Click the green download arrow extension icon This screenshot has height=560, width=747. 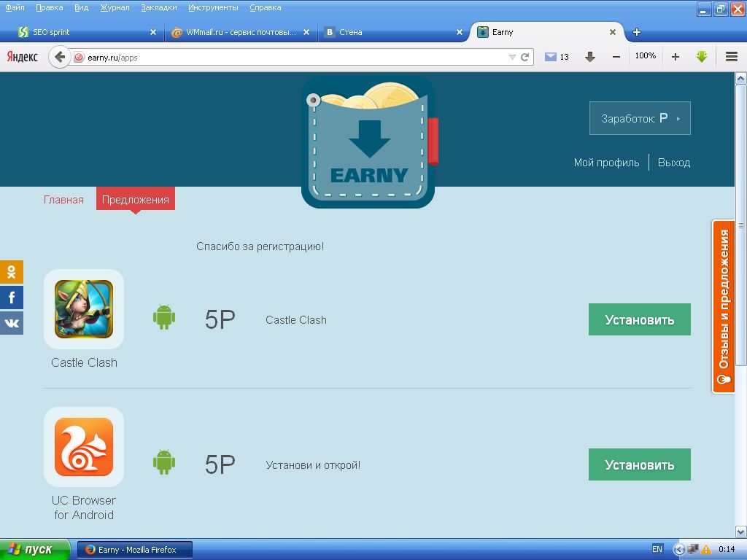701,57
